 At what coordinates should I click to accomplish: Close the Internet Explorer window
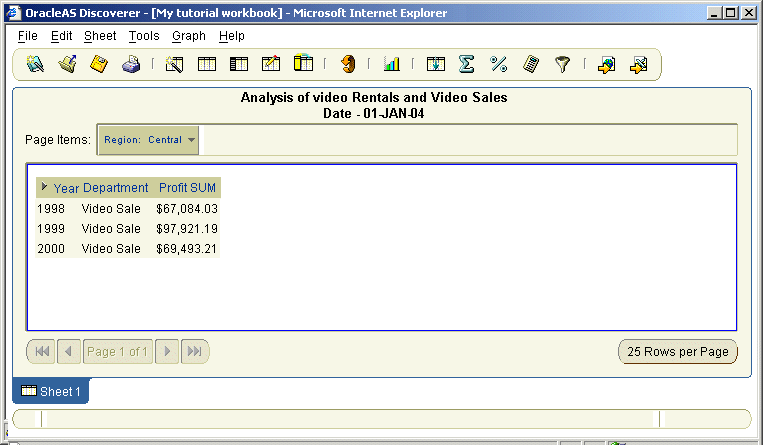749,13
